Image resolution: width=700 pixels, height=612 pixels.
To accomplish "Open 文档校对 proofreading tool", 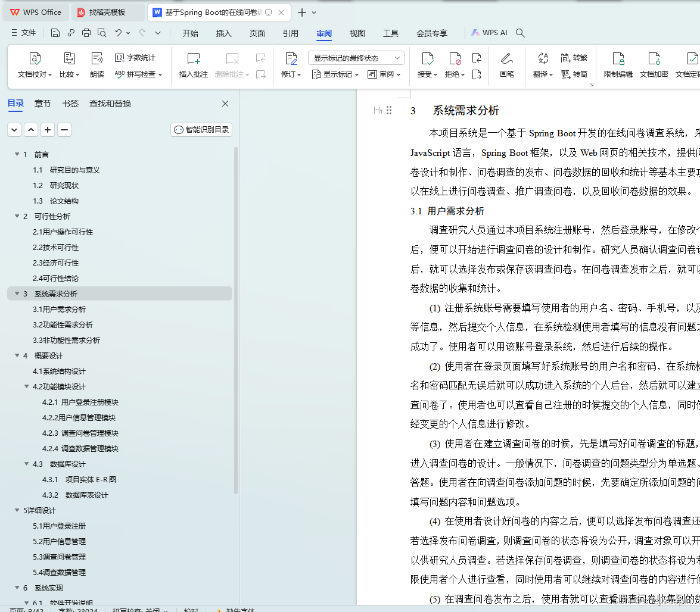I will [x=35, y=65].
